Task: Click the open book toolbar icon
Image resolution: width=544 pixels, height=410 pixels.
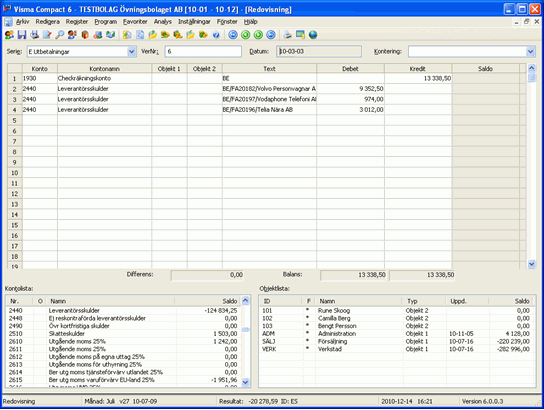Action: [110, 35]
